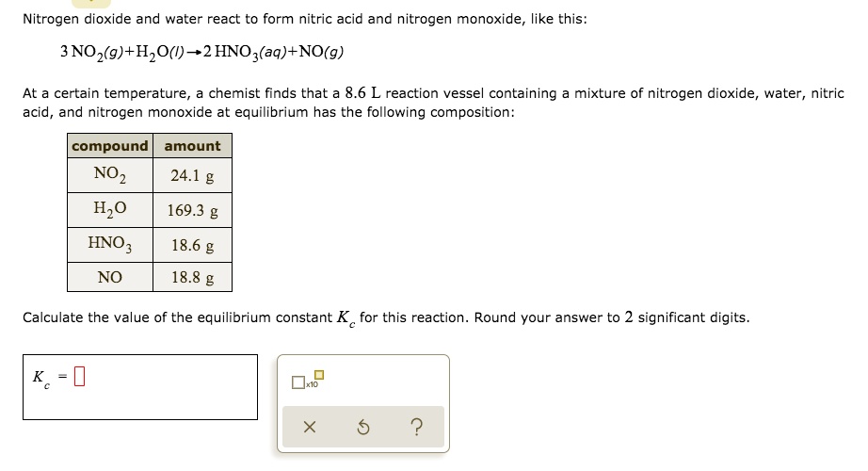868x471 pixels.
Task: Click the chemical reaction equation
Action: [x=202, y=52]
